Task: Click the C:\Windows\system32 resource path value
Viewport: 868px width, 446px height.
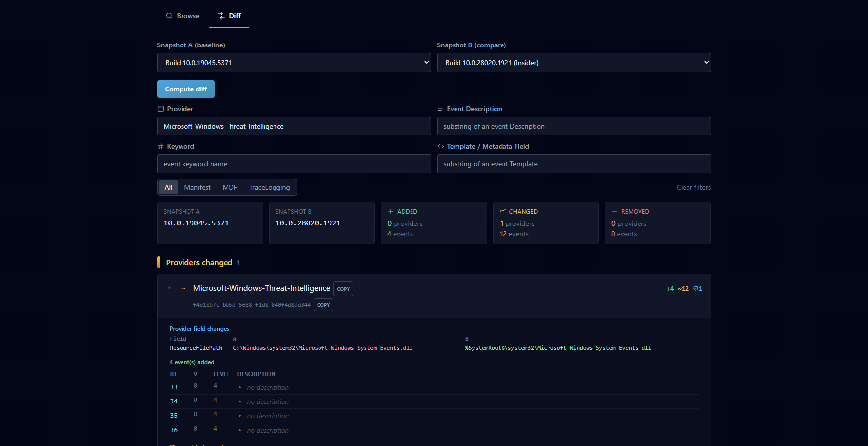Action: point(323,348)
